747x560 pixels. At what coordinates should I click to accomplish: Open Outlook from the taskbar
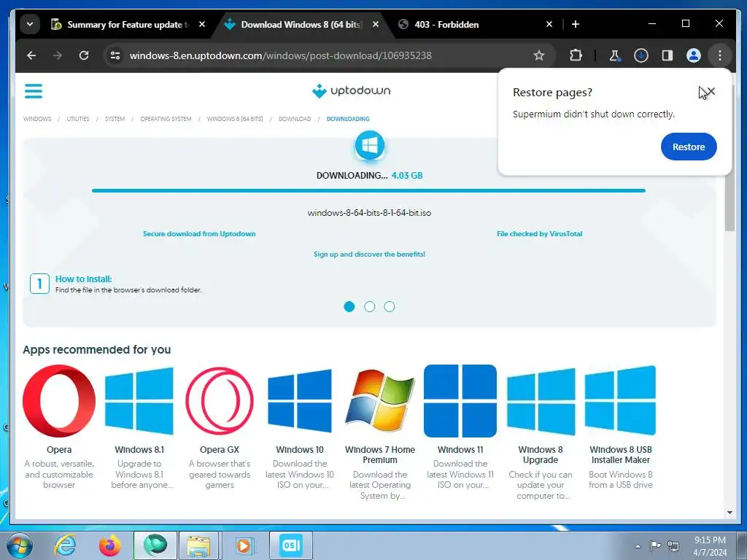point(290,545)
